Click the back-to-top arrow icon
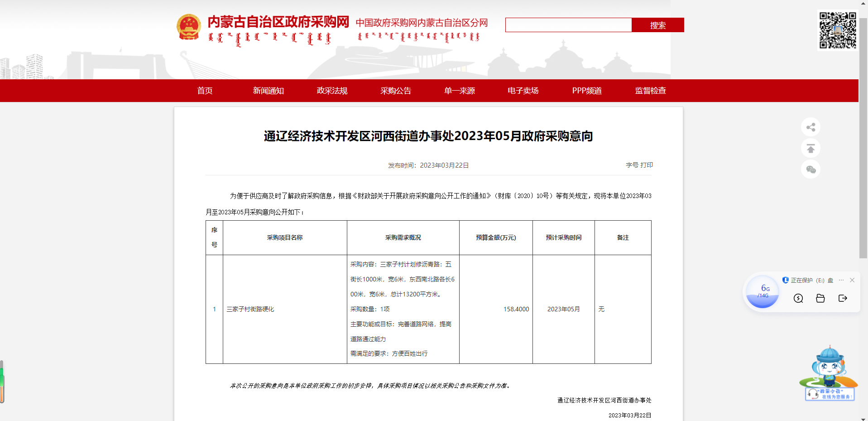 point(810,148)
